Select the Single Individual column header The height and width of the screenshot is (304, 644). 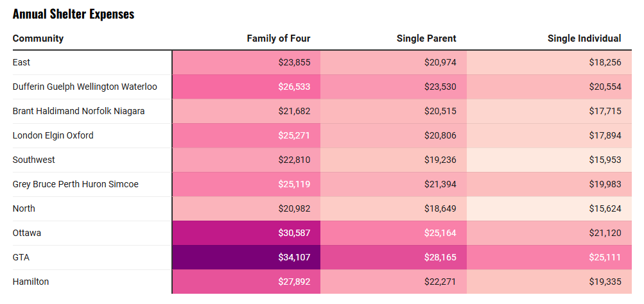coord(584,38)
